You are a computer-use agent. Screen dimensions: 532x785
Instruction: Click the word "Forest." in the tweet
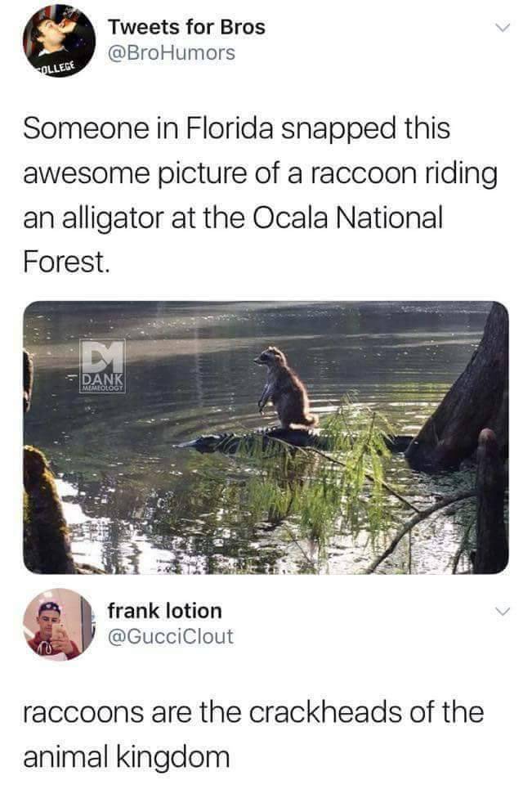tap(65, 262)
